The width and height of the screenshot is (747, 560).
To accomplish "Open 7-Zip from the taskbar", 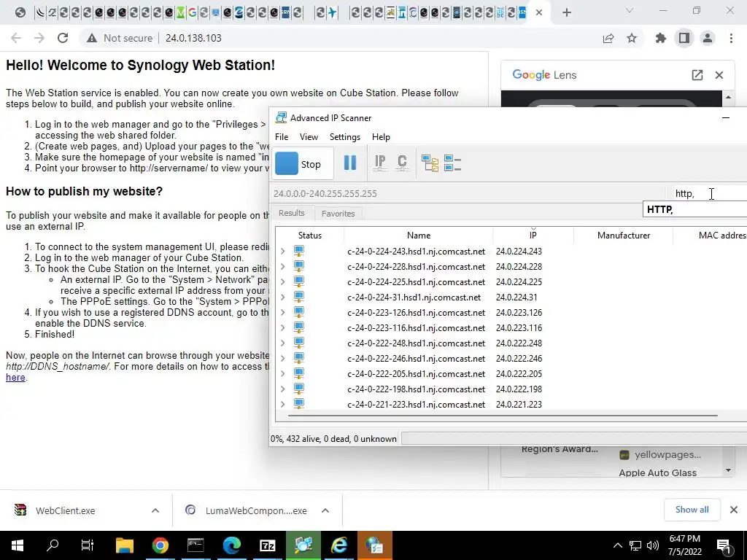I will tap(267, 545).
